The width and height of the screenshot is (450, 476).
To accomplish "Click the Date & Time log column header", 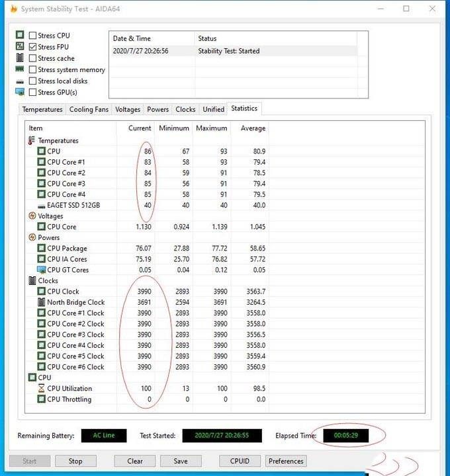I will tap(152, 38).
